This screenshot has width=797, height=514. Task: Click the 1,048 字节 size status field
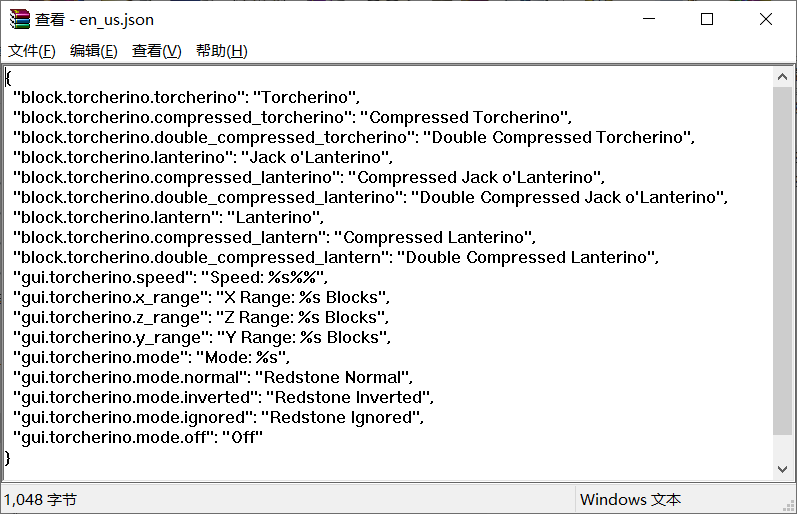coord(40,499)
